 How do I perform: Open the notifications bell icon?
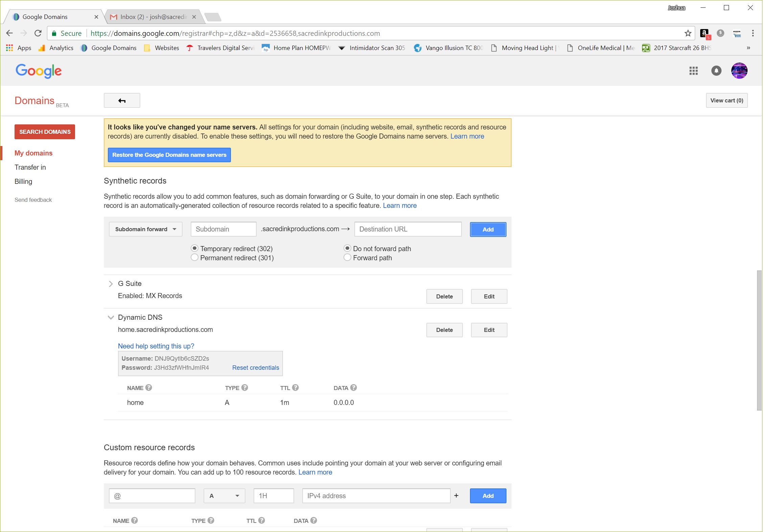click(x=716, y=71)
